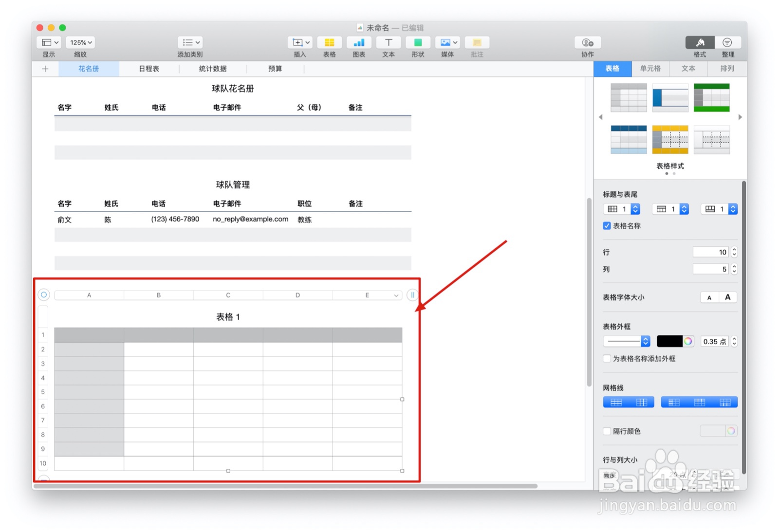Click the row count field showing 10
Image resolution: width=779 pixels, height=532 pixels.
[x=710, y=252]
